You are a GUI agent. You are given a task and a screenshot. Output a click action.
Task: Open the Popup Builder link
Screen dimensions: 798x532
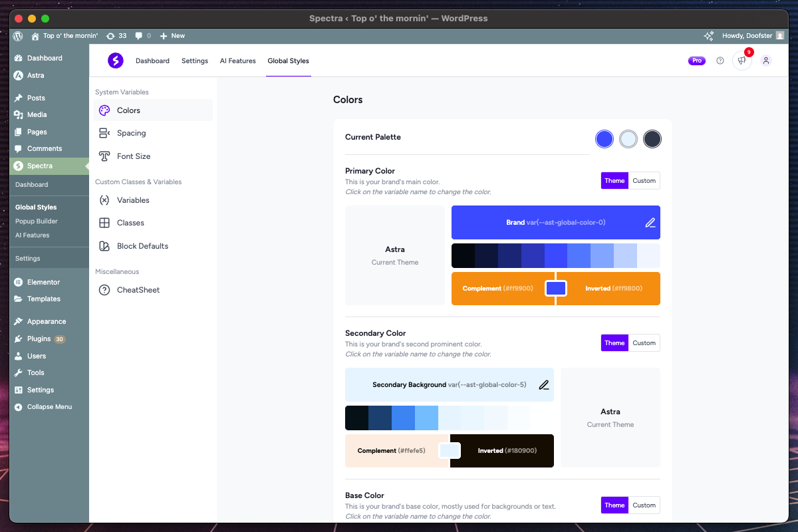coord(37,221)
